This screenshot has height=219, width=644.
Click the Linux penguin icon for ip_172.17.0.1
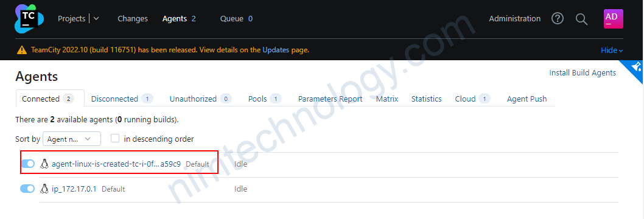pos(44,189)
